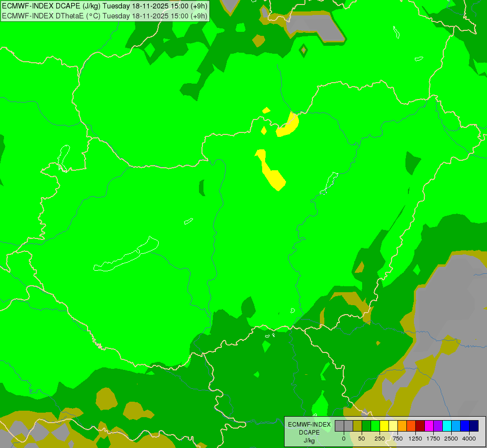Click the legend value label 50
Viewport: 487px width, 448px height.
click(x=362, y=439)
